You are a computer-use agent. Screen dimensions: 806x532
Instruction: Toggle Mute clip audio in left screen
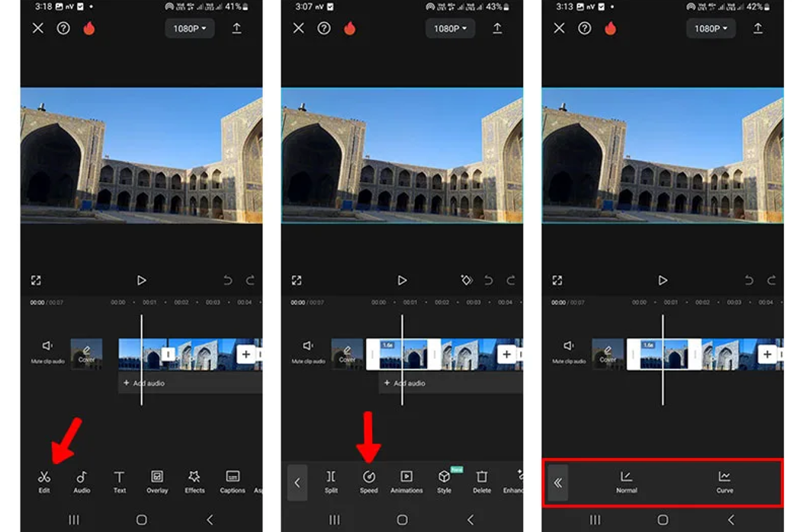tap(47, 351)
